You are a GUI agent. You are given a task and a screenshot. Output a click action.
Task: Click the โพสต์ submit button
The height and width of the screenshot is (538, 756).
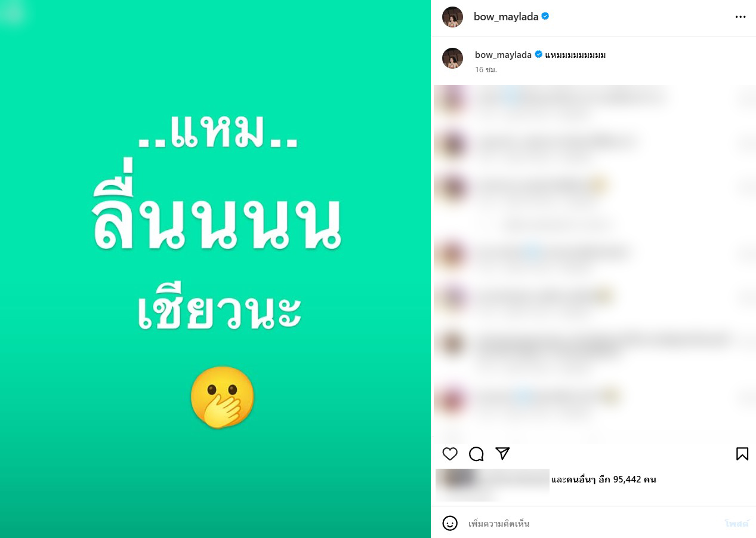736,524
